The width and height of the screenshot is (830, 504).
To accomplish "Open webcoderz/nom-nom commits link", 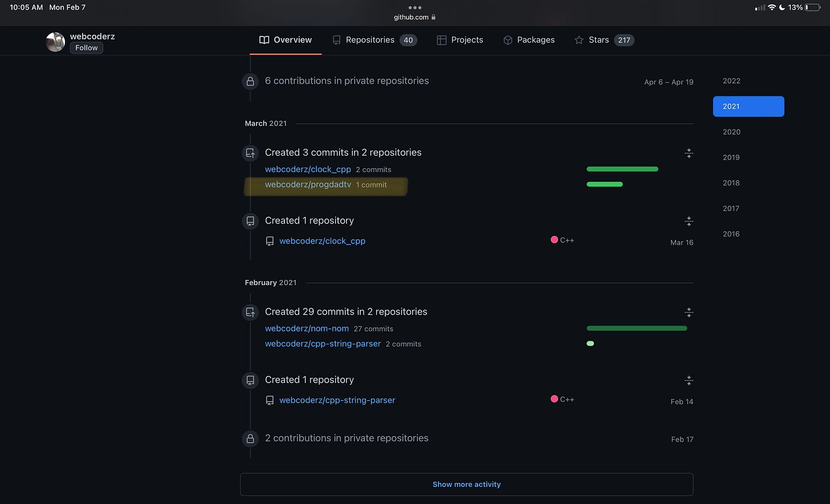I will coord(307,328).
